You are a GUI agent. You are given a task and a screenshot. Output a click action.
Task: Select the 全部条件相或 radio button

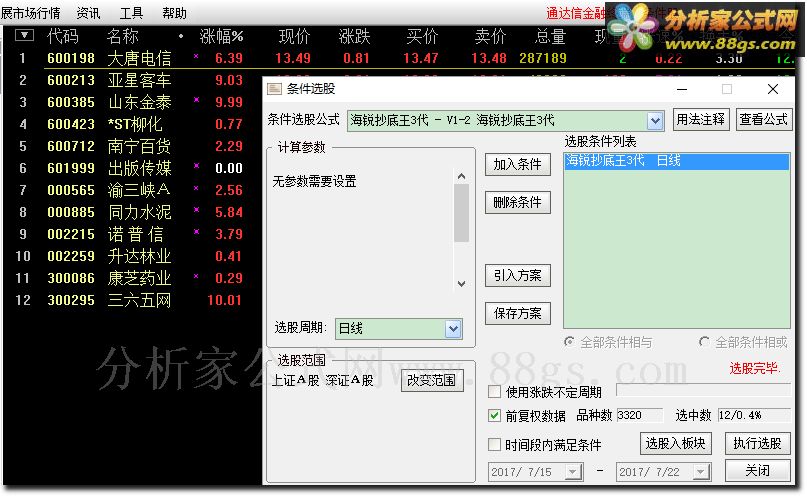tap(704, 342)
